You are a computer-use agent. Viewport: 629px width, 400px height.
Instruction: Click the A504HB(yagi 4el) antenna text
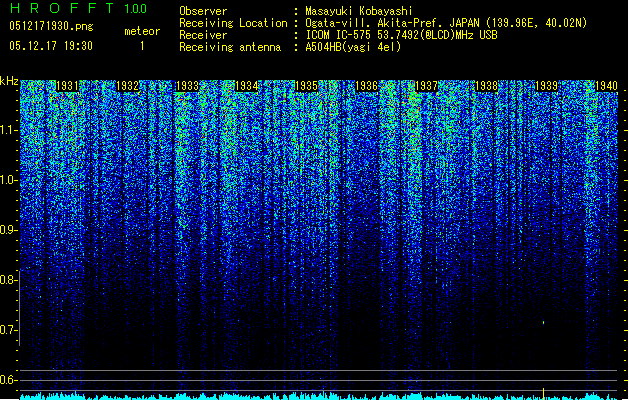click(353, 47)
